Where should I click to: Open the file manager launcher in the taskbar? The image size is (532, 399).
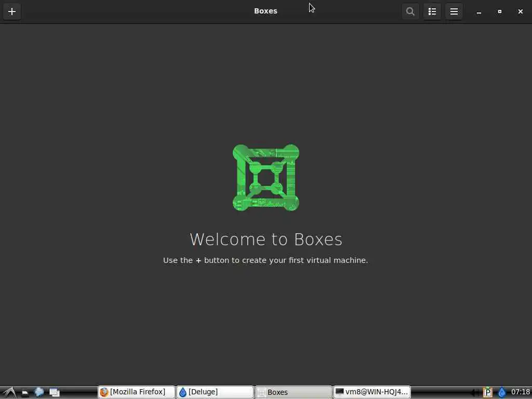pos(25,393)
